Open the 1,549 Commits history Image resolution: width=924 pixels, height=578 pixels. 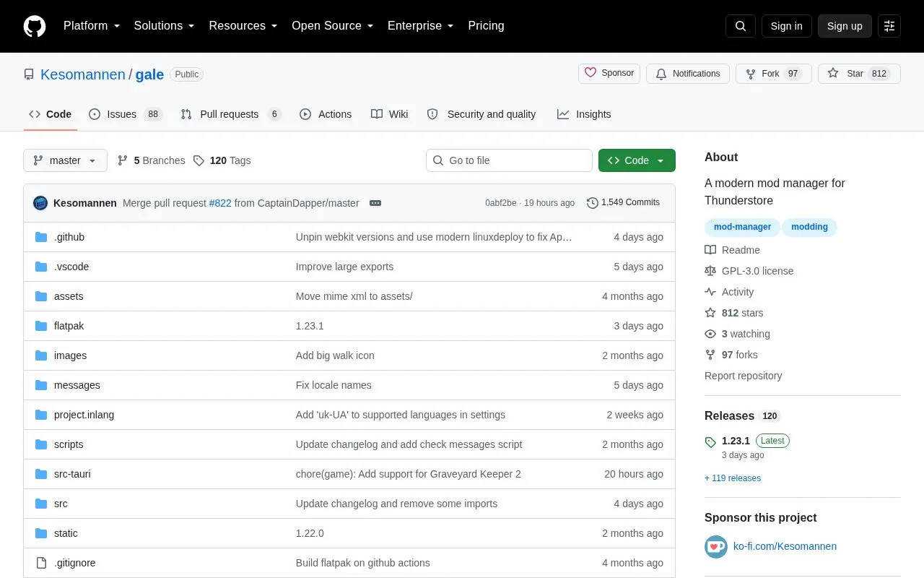pos(623,203)
